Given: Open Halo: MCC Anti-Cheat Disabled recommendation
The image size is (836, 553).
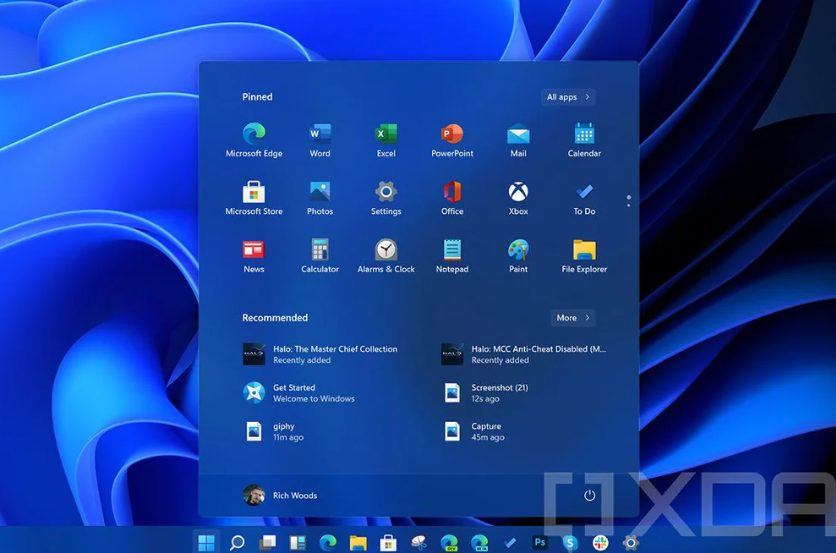Looking at the screenshot, I should pyautogui.click(x=524, y=354).
